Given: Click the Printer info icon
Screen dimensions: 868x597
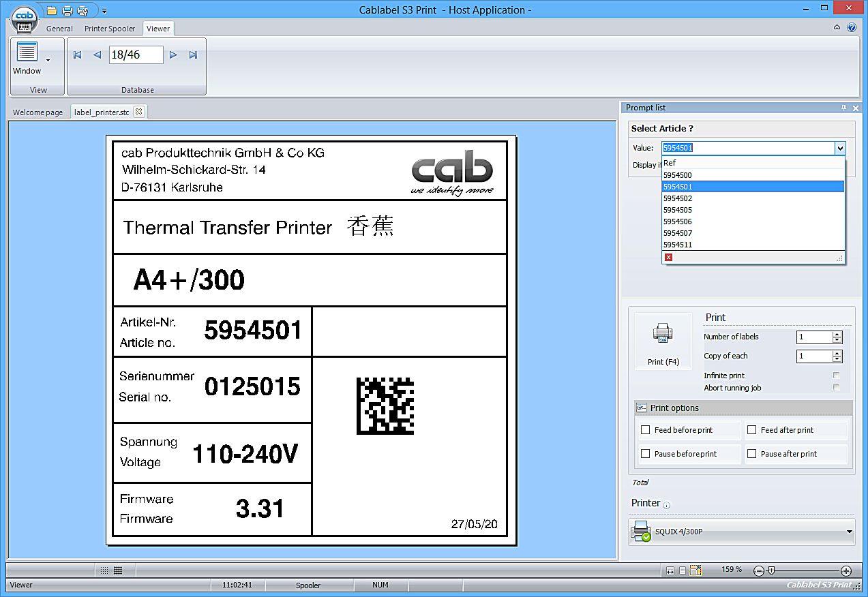Looking at the screenshot, I should [667, 505].
